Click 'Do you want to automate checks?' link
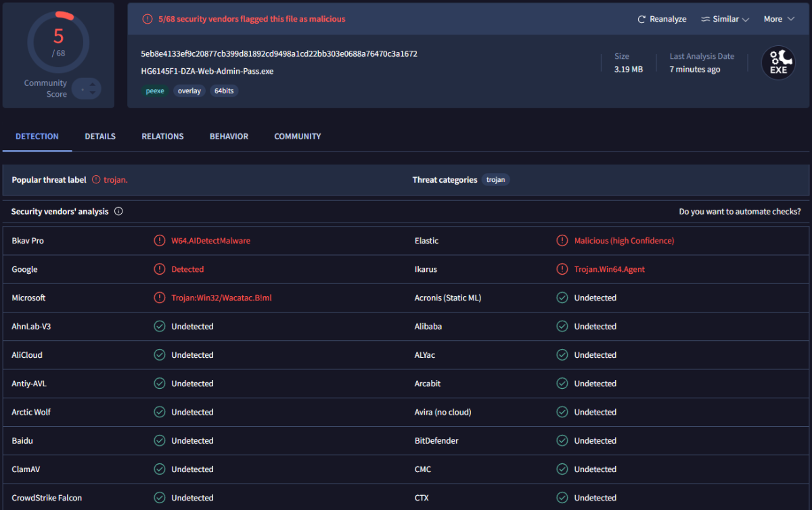 pyautogui.click(x=740, y=212)
